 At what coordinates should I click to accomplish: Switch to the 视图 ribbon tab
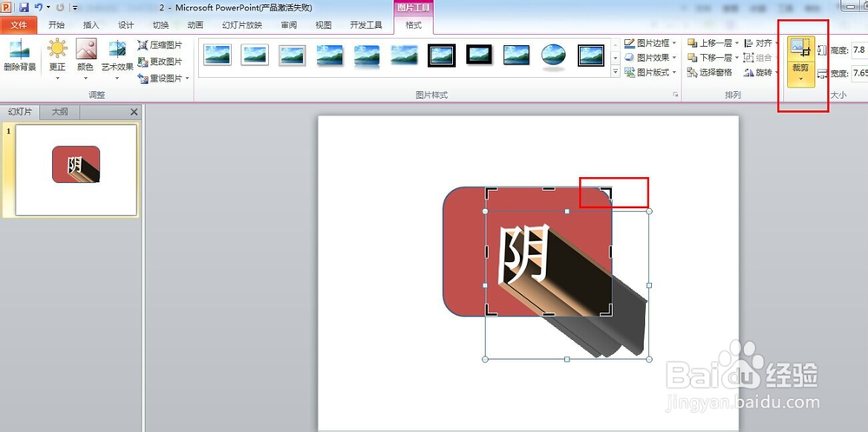[323, 25]
